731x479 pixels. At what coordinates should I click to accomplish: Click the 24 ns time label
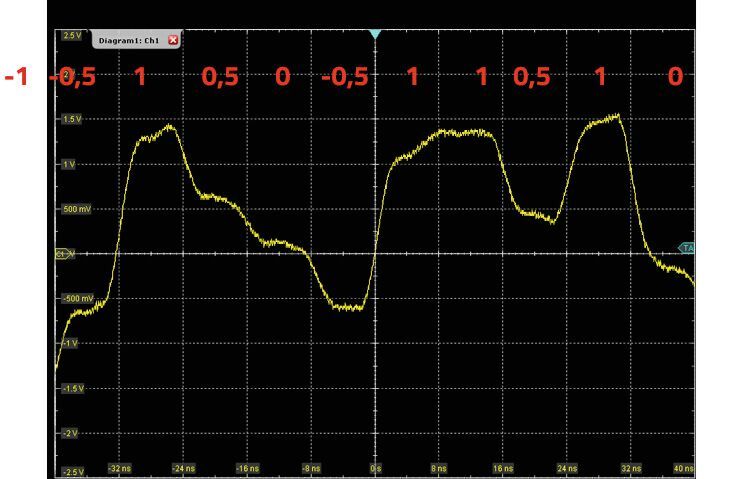tap(567, 468)
